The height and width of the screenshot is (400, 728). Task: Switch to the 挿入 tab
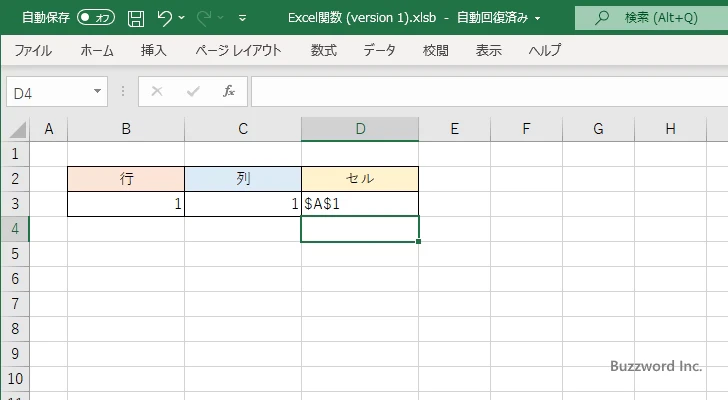154,50
